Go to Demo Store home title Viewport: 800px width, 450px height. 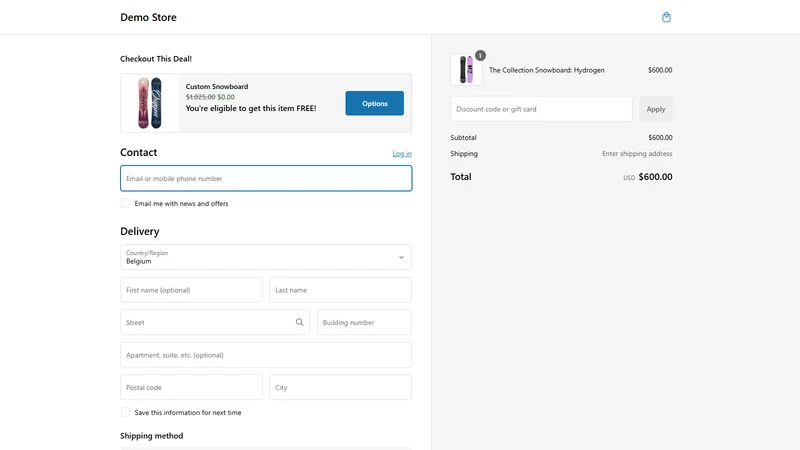[x=148, y=17]
